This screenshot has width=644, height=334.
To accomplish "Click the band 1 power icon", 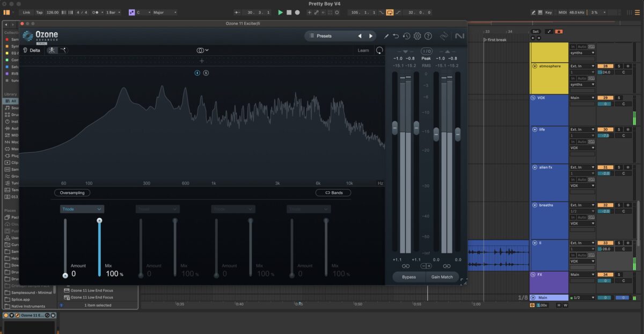I will point(197,72).
